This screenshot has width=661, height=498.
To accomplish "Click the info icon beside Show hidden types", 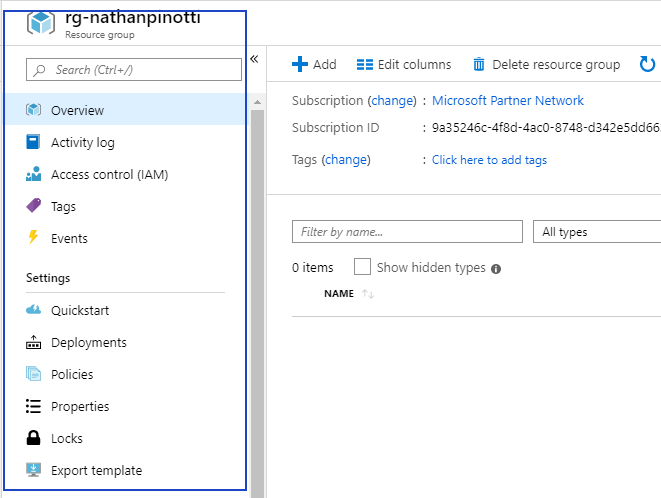I will [496, 269].
